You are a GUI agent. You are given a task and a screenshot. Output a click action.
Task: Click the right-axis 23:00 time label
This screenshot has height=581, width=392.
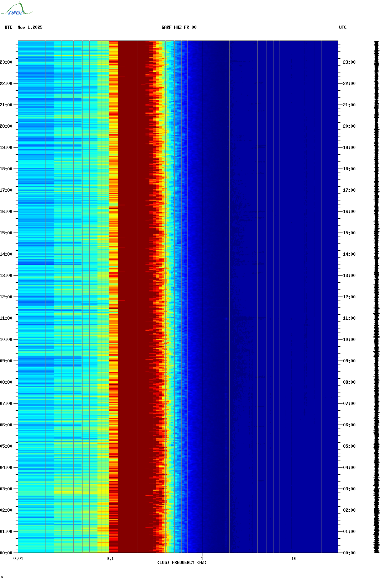pyautogui.click(x=349, y=62)
